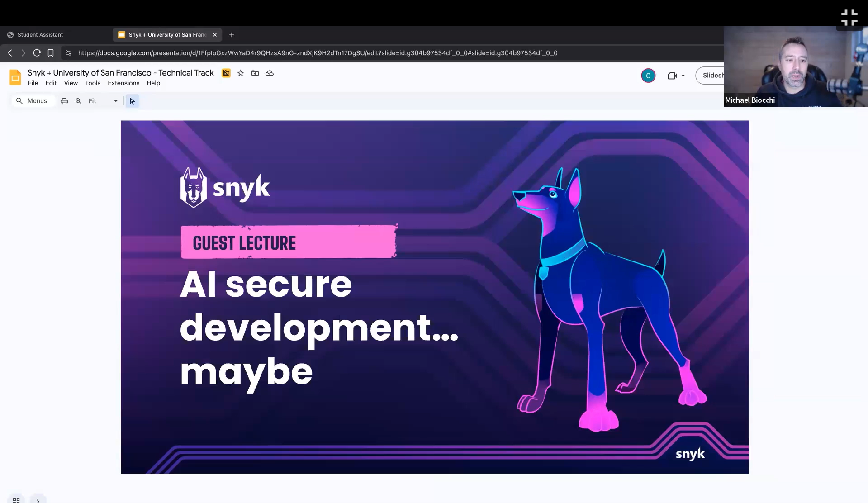The height and width of the screenshot is (503, 868).
Task: Select the zoom tool magnifier icon
Action: (78, 101)
